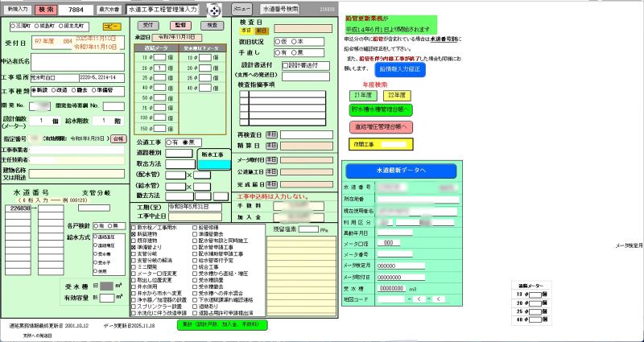Toggle the 新築建物 checkbox

(x=134, y=234)
